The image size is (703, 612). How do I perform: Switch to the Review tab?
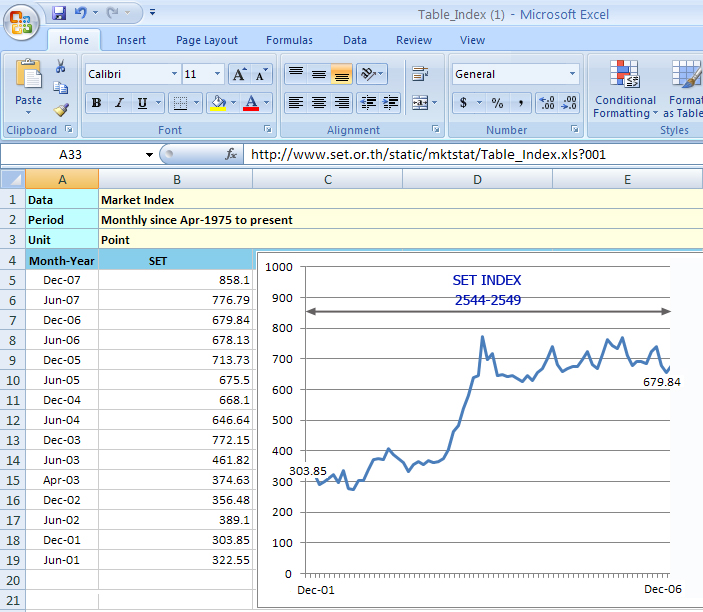414,40
